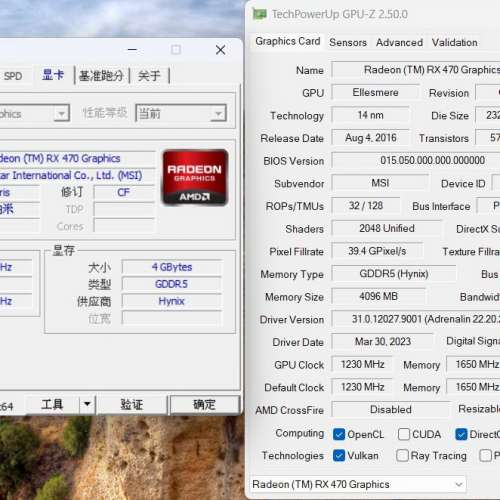Click the BIOS Version field 015.050.000.000.000000

[416, 160]
